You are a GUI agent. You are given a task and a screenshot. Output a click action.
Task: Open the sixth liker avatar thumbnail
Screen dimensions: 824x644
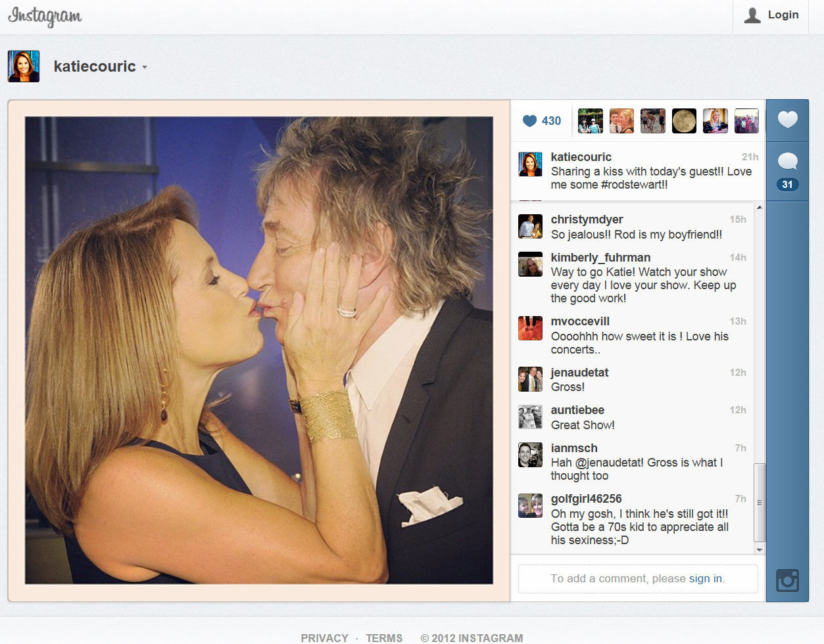[x=746, y=121]
